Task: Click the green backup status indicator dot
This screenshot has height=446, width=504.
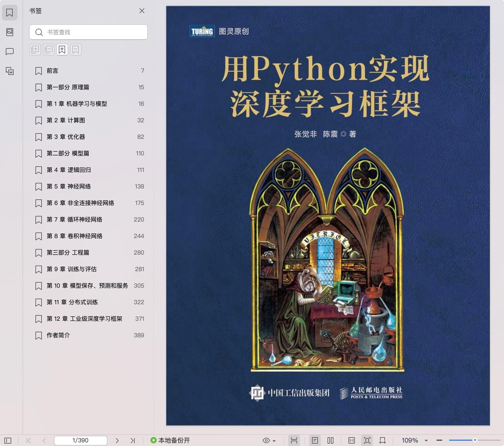Action: (153, 440)
